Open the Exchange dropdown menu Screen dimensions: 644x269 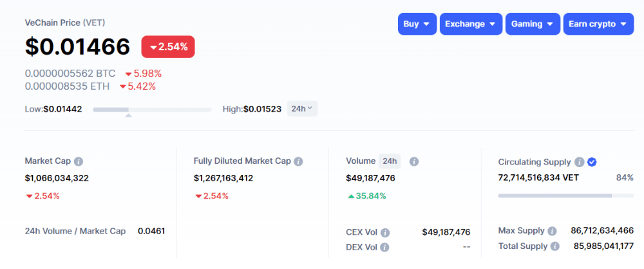coord(470,24)
